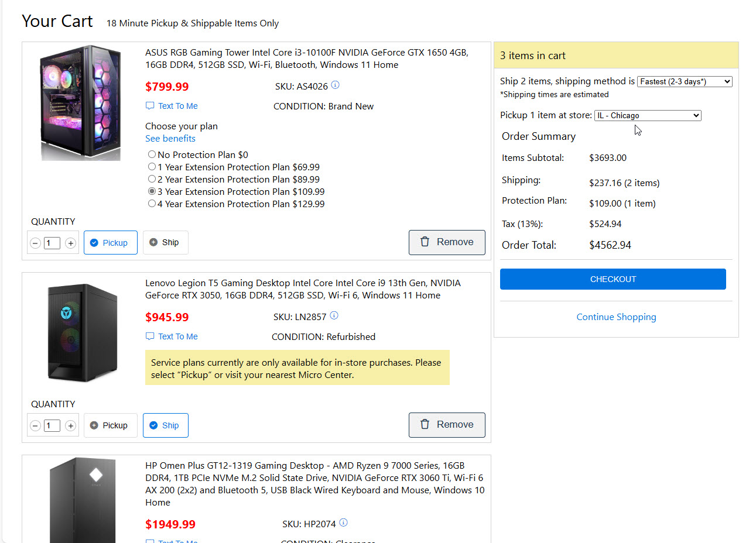
Task: Switch Lenovo Legion to Pickup option
Action: tap(110, 425)
